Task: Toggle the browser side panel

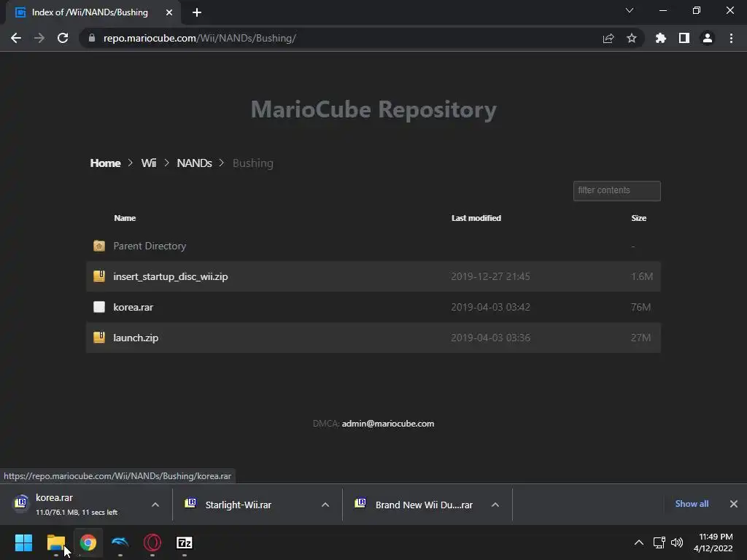Action: (684, 38)
